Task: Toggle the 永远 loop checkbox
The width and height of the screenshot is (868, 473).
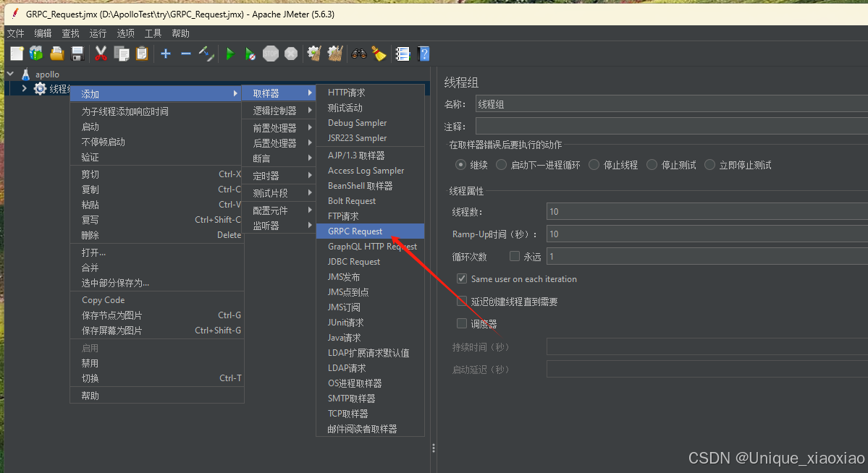Action: click(x=515, y=256)
